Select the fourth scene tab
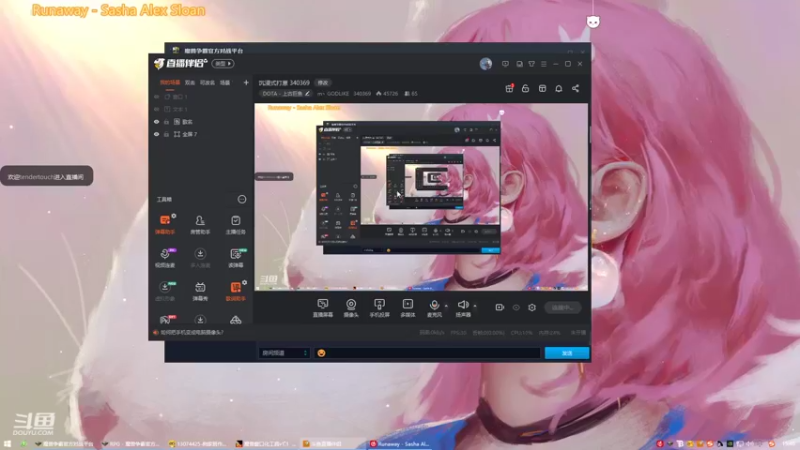800x450 pixels. pyautogui.click(x=225, y=83)
